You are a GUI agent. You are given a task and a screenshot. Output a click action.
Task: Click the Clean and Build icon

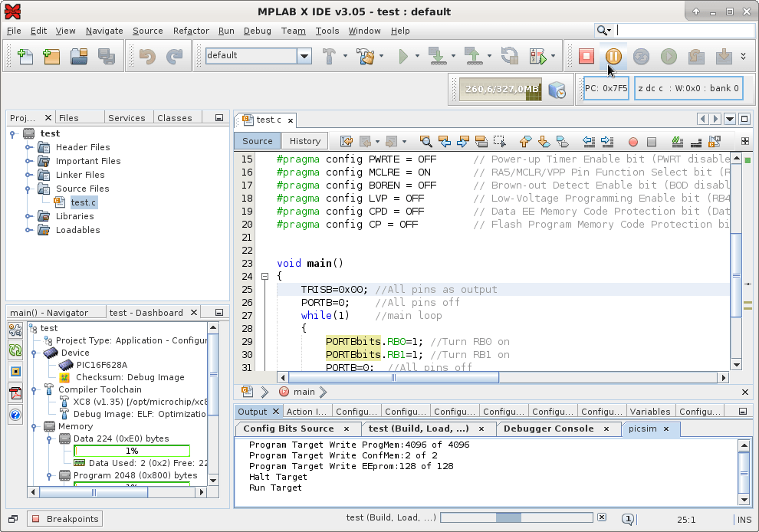point(366,56)
